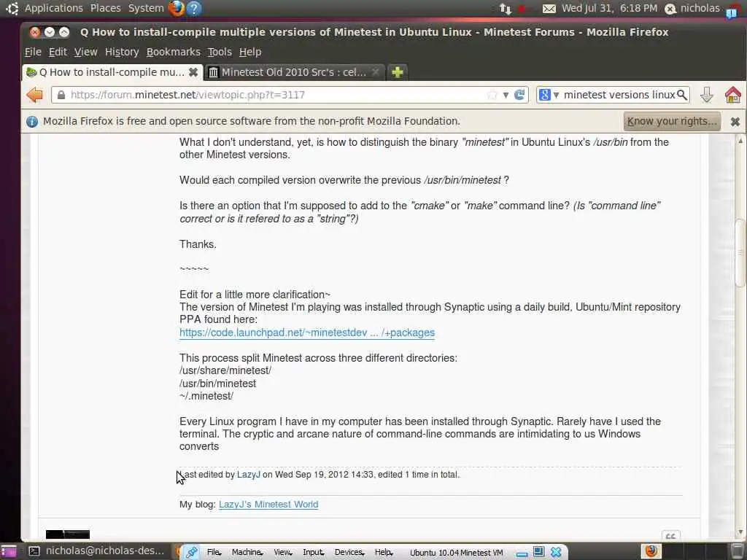The image size is (747, 560).
Task: Open the code.launchpad.net minetestdev packages link
Action: pos(307,332)
